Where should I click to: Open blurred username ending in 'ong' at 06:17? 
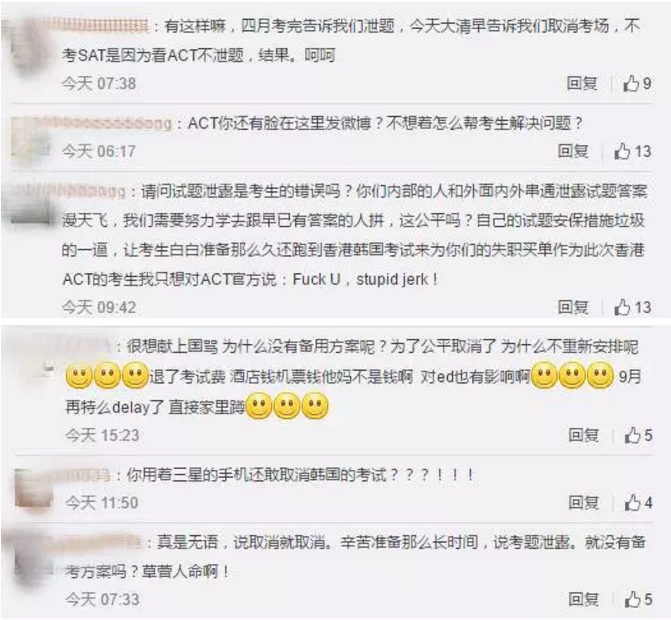point(109,124)
